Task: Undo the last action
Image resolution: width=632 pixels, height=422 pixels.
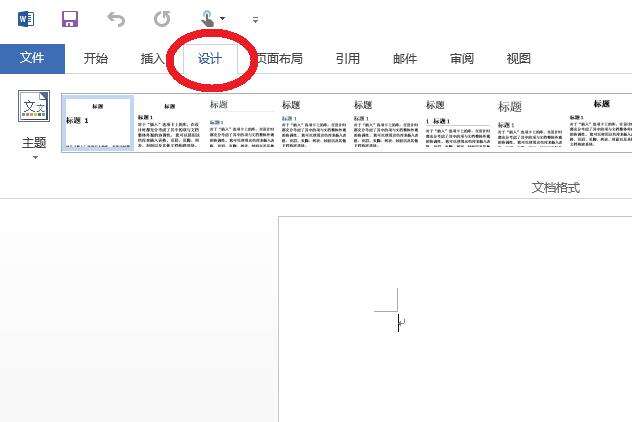Action: [116, 19]
